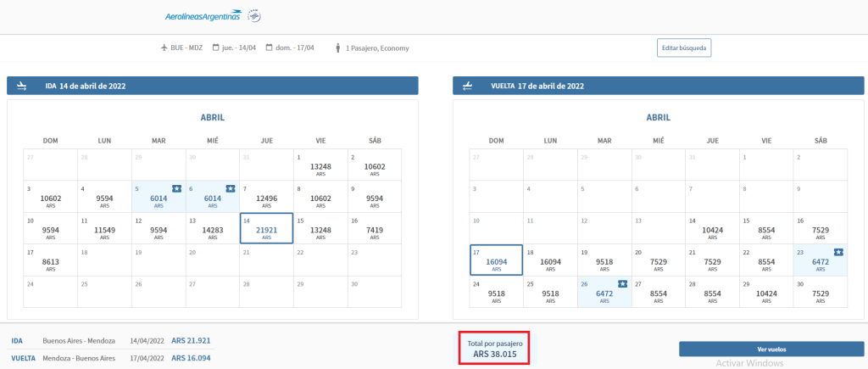Choose outbound April 13 fare of 14283 ARS
Viewport: 868px width, 369px height.
pyautogui.click(x=213, y=229)
